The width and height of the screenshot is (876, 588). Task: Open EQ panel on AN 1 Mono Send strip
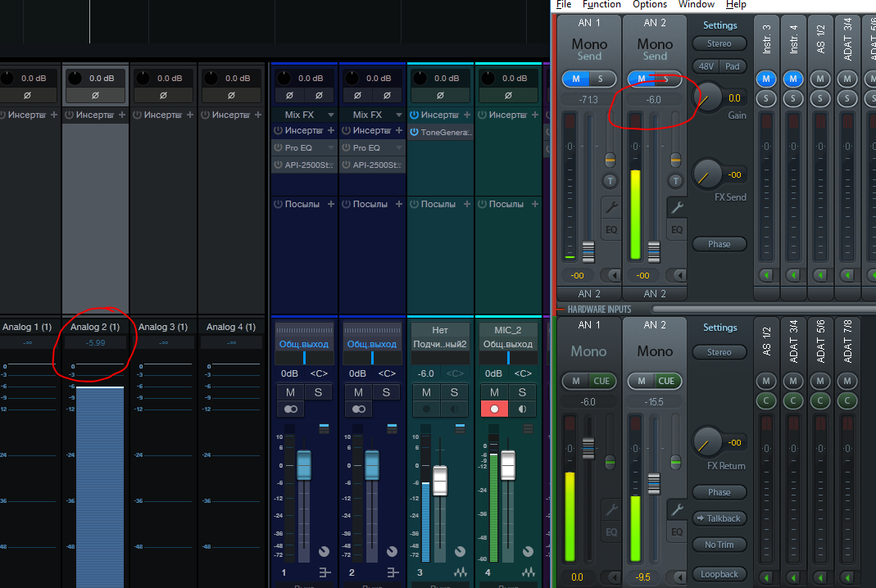tap(611, 229)
